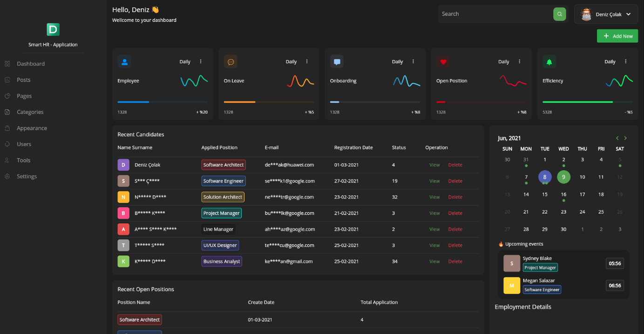This screenshot has height=334, width=644.
Task: Click the Efficiency green progress bar
Action: pos(577,102)
